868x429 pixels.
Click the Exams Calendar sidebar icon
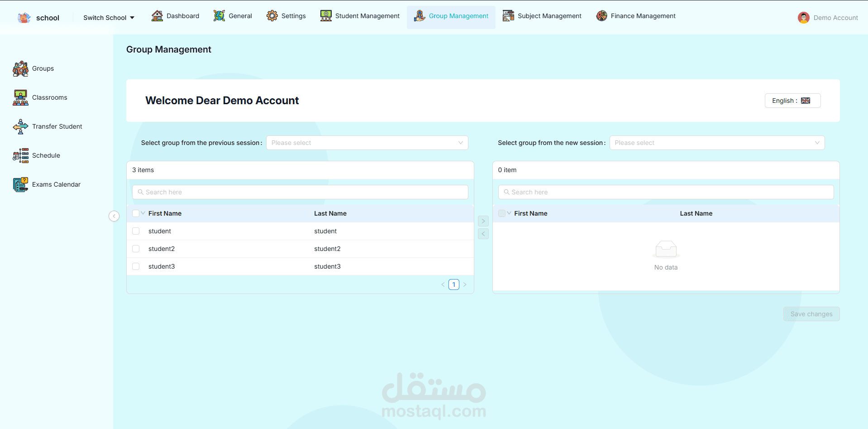pyautogui.click(x=21, y=185)
